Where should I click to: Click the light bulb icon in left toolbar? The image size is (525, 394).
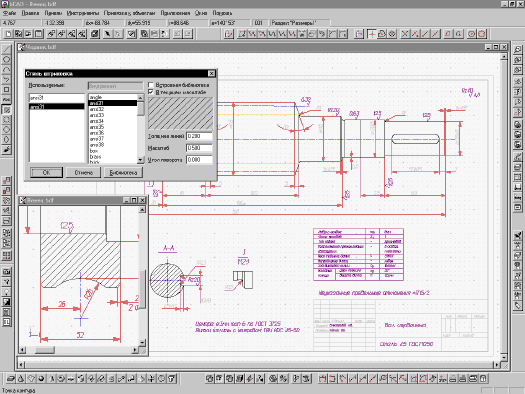pyautogui.click(x=6, y=292)
